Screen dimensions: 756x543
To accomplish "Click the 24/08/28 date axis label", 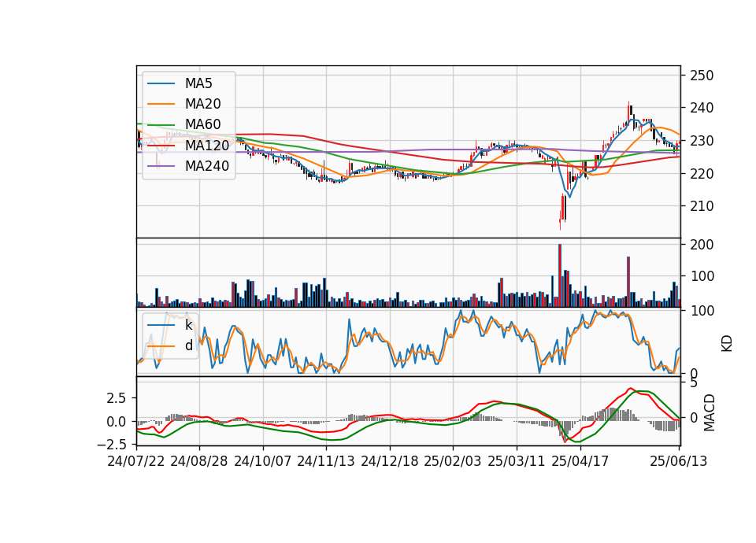I will (x=199, y=461).
